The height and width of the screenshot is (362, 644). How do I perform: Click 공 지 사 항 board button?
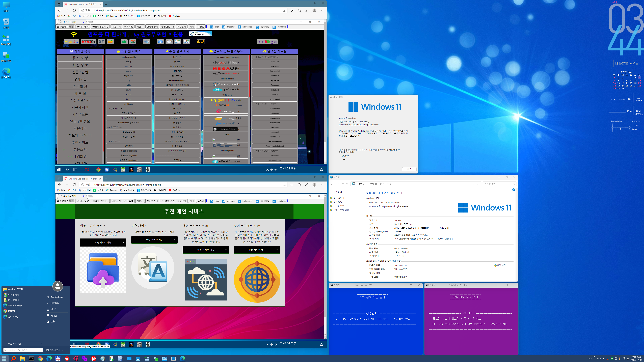pos(80,58)
